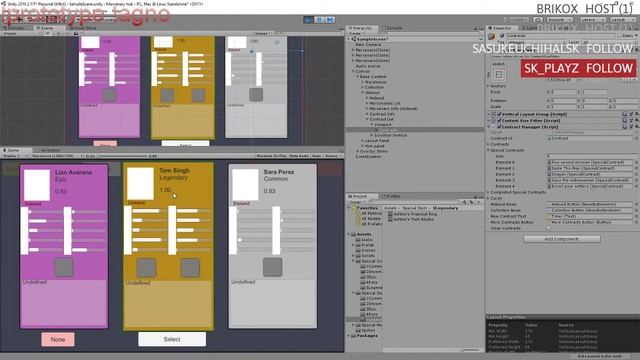640x360 pixels.
Task: Toggle the Contents object active checkbox
Action: [x=502, y=36]
